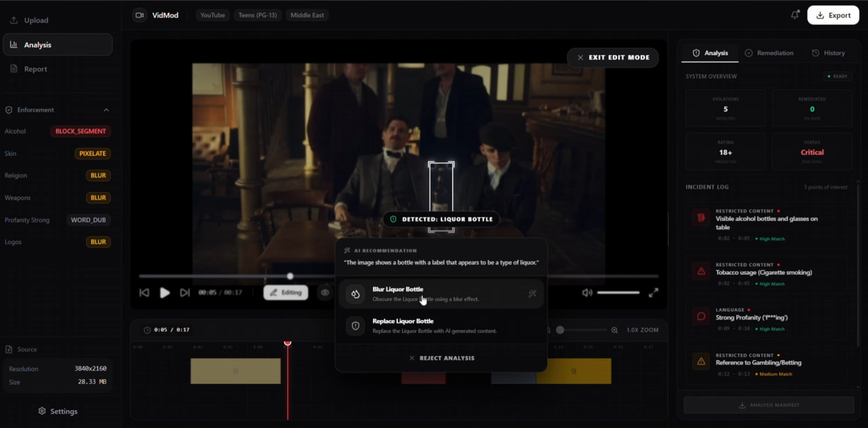Enter fullscreen video view
The image size is (868, 428).
click(653, 292)
